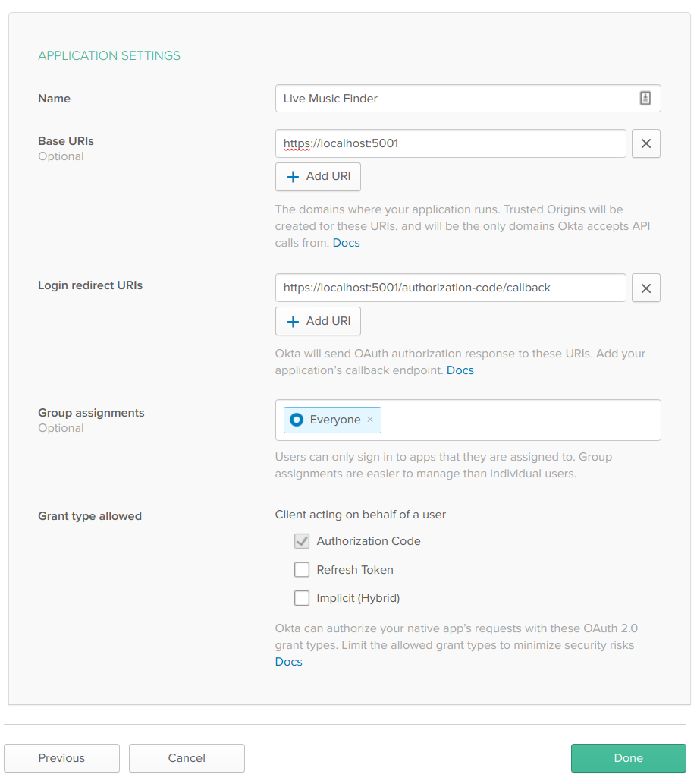
Task: Remove the Login redirect URI entry
Action: coord(645,288)
